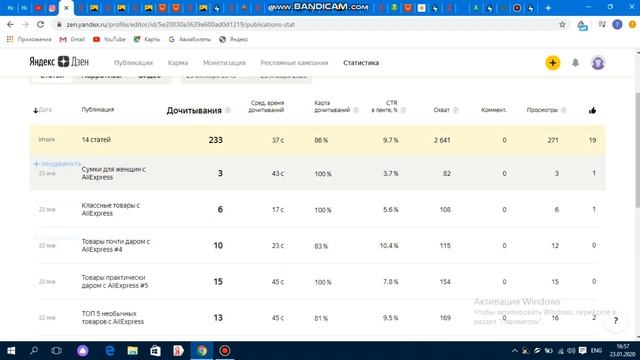Viewport: 640px width, 360px height.
Task: Open the Рекламные кампании tab
Action: pyautogui.click(x=294, y=63)
